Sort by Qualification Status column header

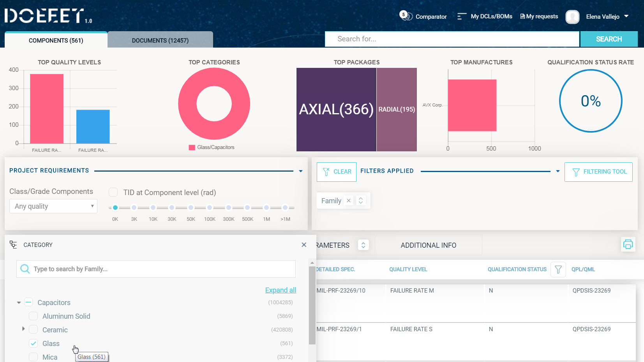517,269
